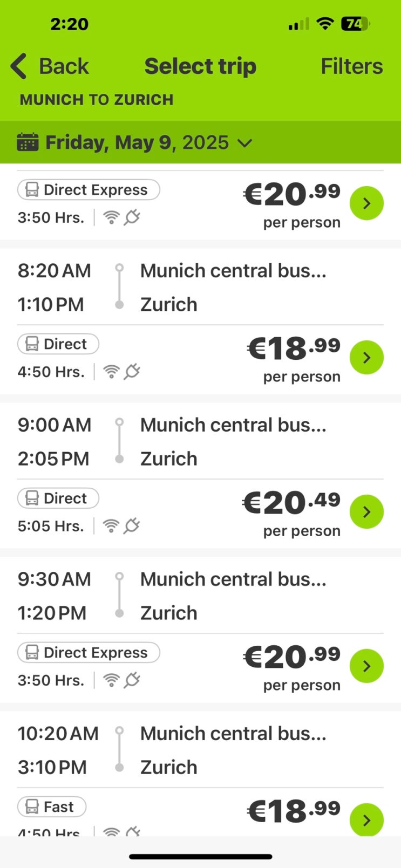Viewport: 401px width, 868px height.
Task: Select the 10:20 AM trip arrow button
Action: click(366, 819)
